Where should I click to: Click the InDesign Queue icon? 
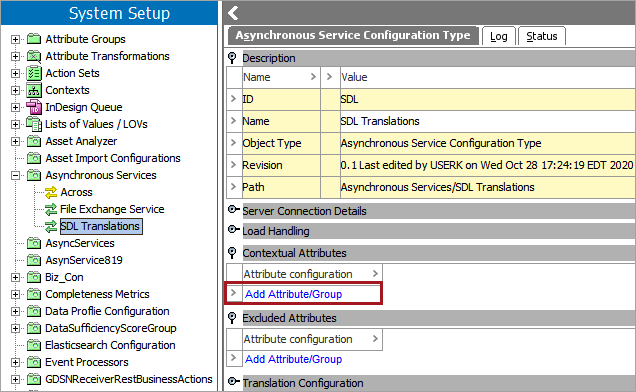tap(34, 107)
